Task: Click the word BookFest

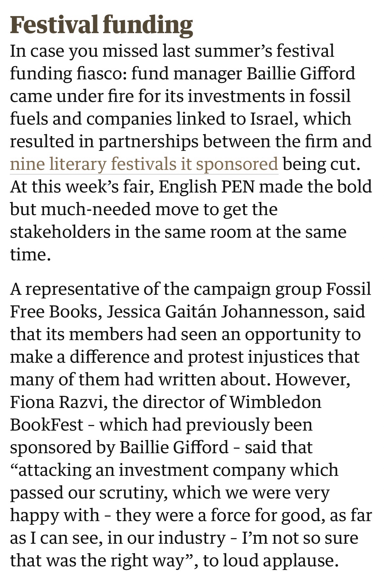Action: tap(47, 425)
